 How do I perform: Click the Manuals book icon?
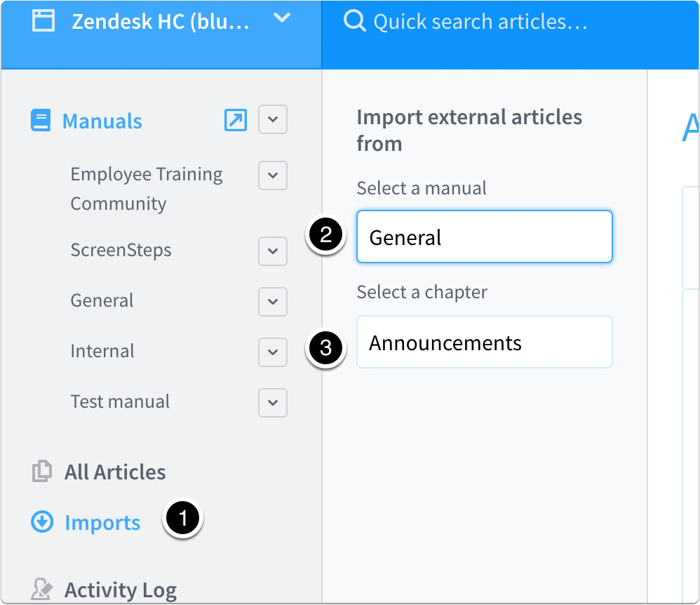click(x=41, y=120)
